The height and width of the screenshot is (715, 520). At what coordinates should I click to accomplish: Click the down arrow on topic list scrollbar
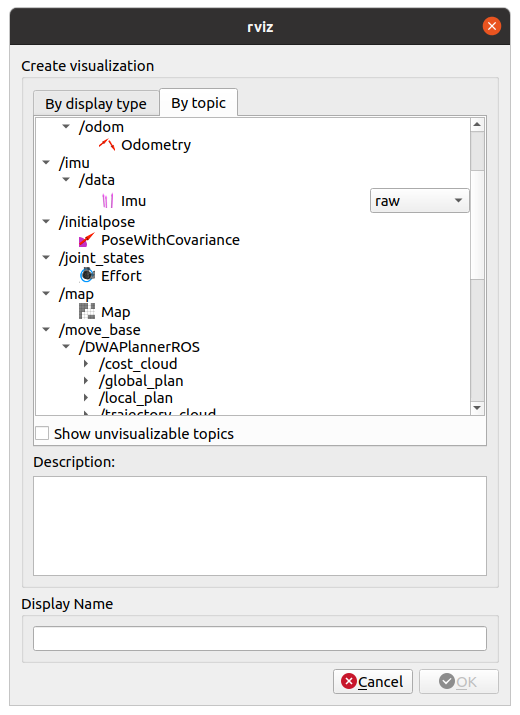click(477, 408)
